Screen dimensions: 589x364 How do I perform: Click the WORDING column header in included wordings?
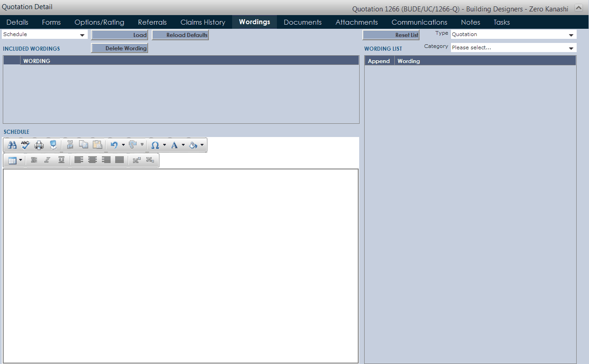pyautogui.click(x=189, y=61)
